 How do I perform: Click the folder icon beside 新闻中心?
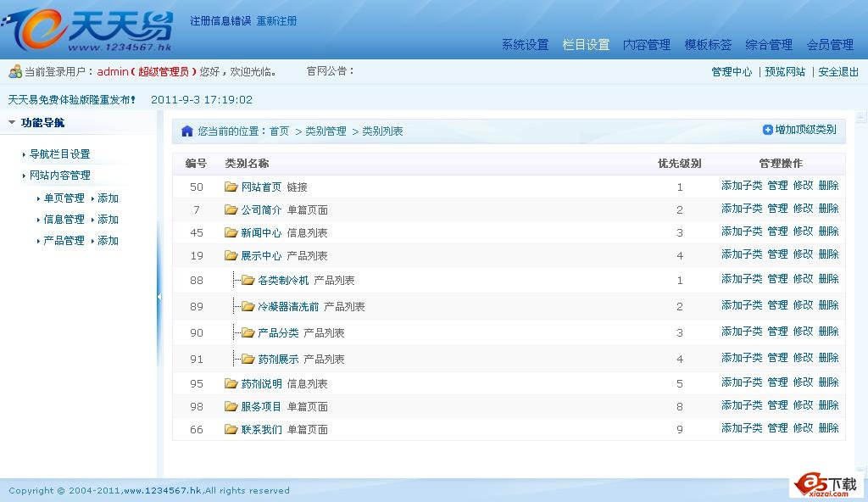(231, 232)
